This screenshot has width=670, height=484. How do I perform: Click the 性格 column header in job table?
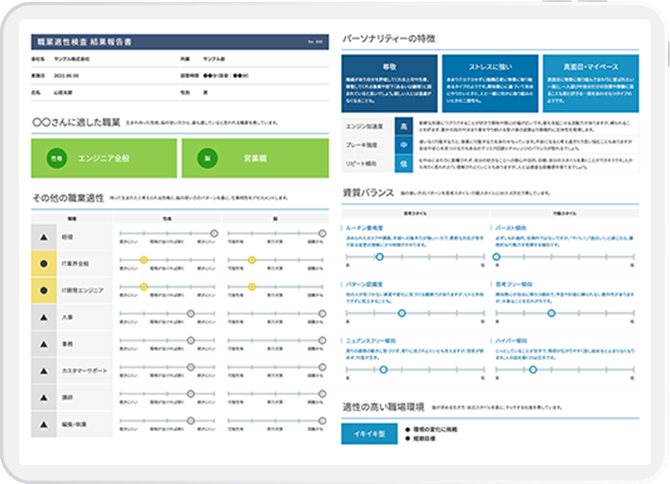pyautogui.click(x=167, y=219)
